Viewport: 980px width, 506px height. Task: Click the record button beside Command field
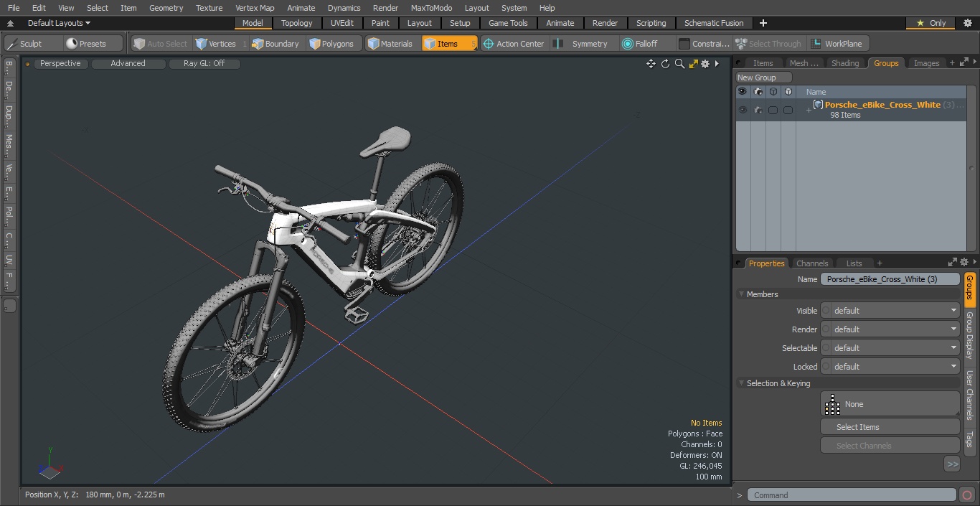click(x=967, y=495)
